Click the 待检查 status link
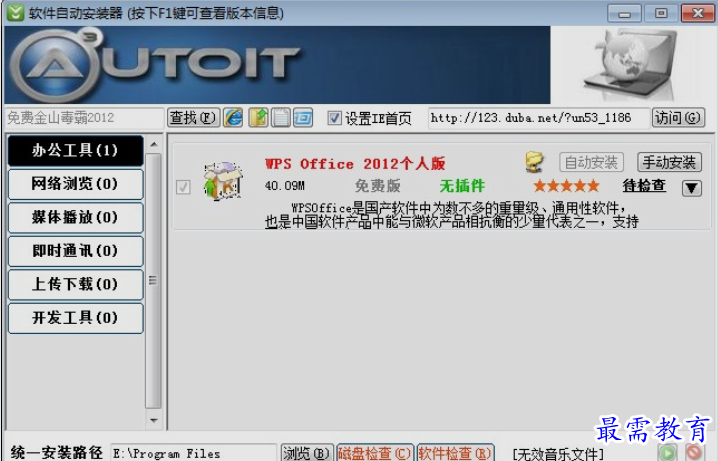The height and width of the screenshot is (461, 718). click(644, 185)
